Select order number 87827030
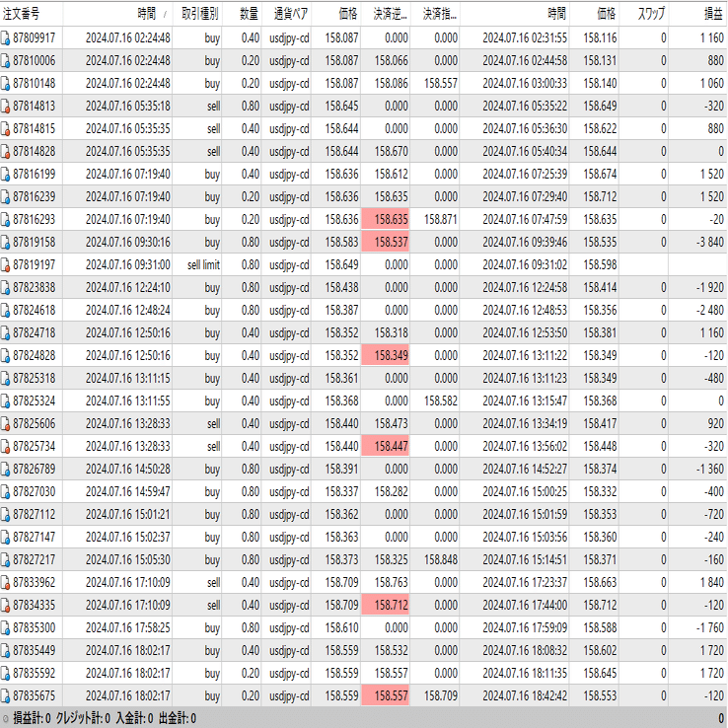This screenshot has height=728, width=728. pos(34,491)
